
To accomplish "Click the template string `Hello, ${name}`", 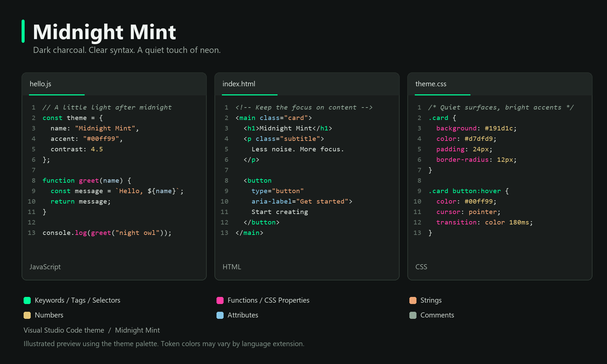I will [147, 191].
